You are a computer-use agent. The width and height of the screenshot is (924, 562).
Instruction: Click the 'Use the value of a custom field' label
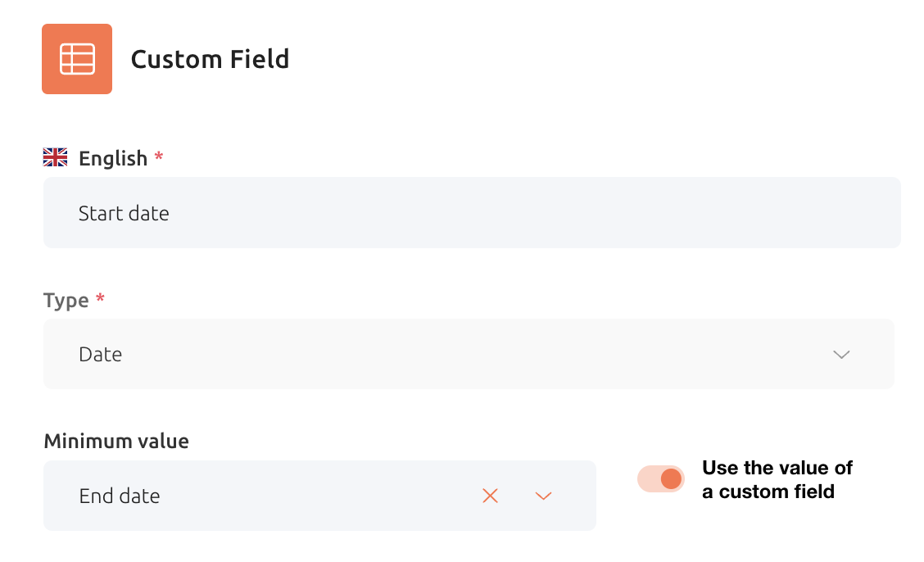(x=777, y=479)
